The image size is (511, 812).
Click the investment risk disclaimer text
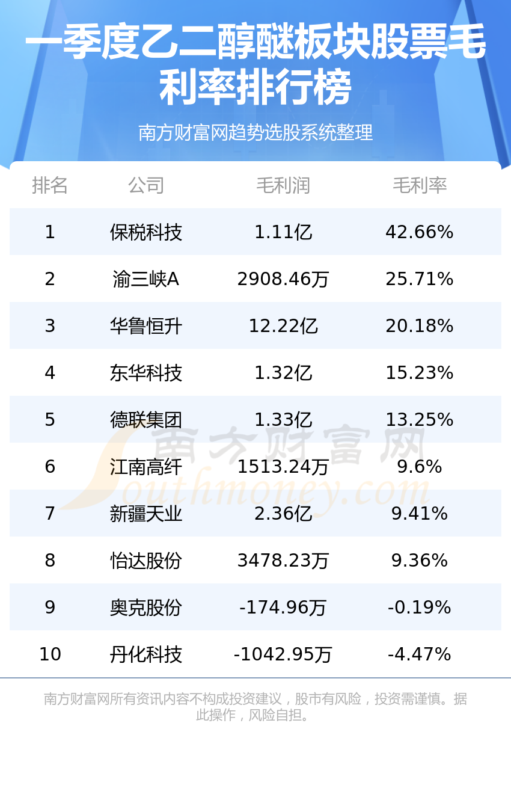pyautogui.click(x=255, y=707)
